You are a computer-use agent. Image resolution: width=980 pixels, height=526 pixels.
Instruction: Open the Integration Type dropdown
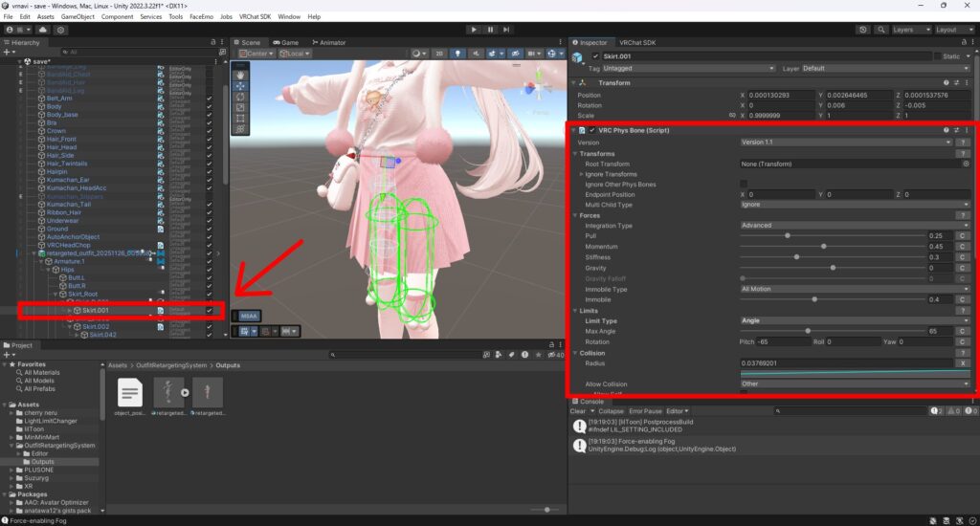(x=855, y=226)
